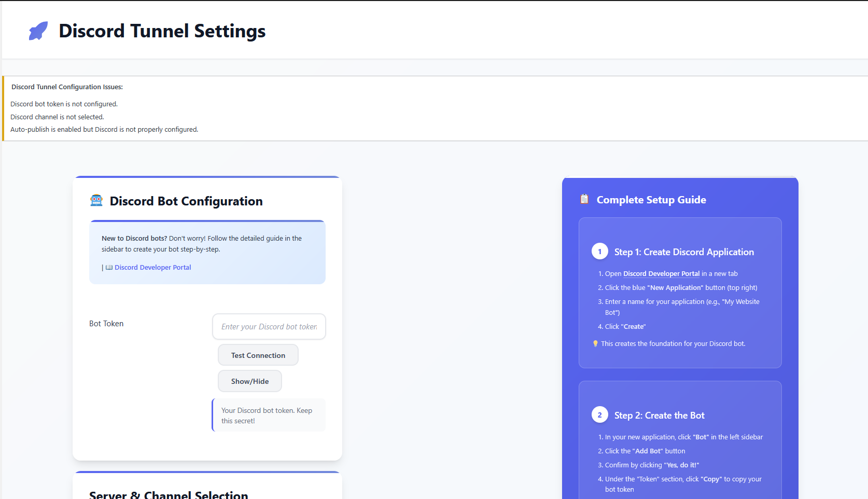Click the yellow warning bar beside configuration issues
Screen dimensions: 868x499
pyautogui.click(x=2, y=108)
